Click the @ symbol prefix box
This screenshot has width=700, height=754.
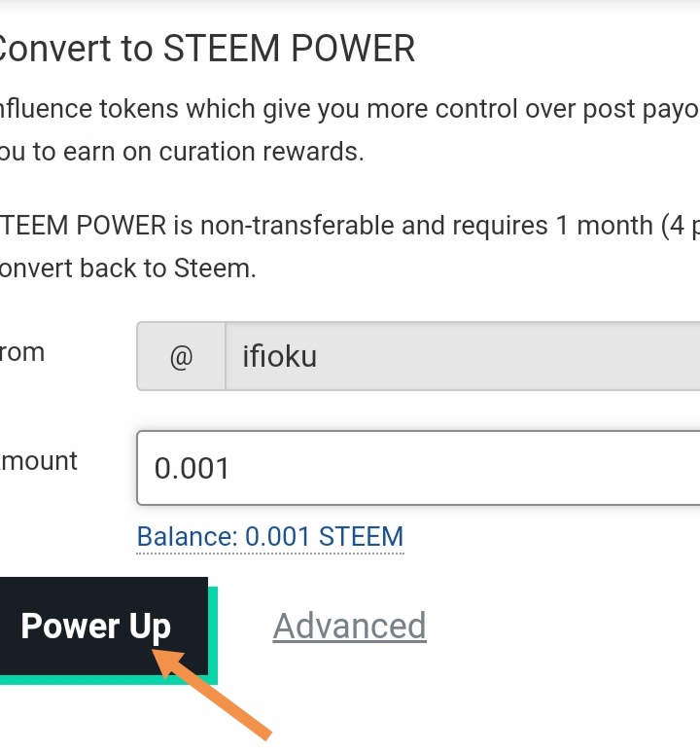[181, 356]
